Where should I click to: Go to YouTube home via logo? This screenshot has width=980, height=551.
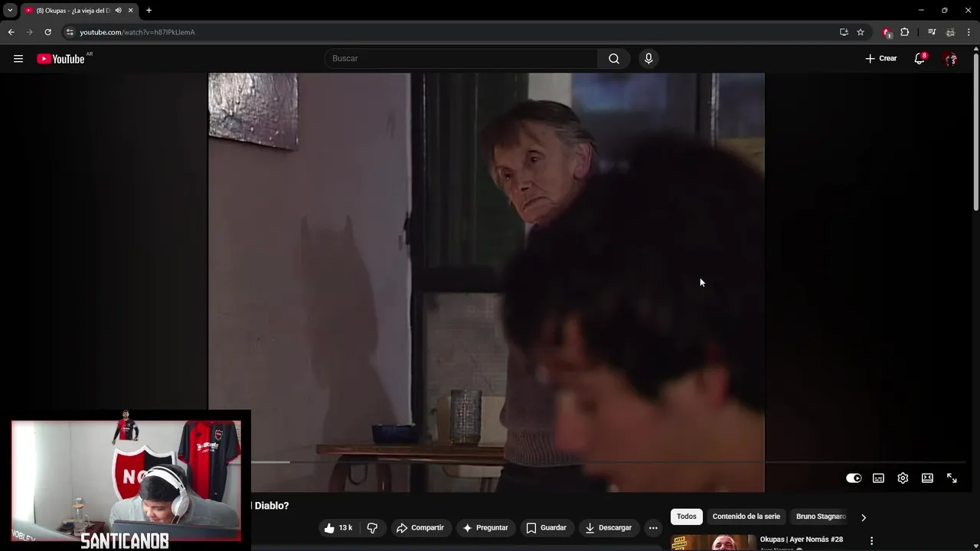[60, 59]
